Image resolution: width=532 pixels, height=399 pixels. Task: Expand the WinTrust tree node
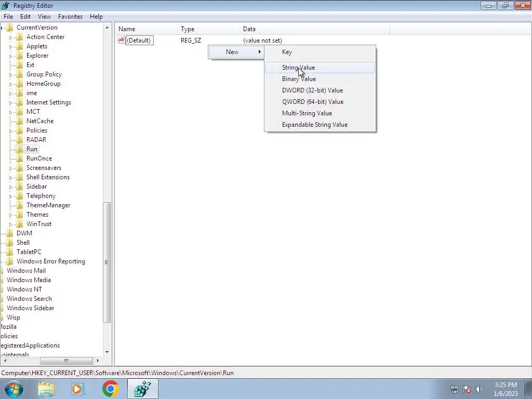pyautogui.click(x=10, y=224)
